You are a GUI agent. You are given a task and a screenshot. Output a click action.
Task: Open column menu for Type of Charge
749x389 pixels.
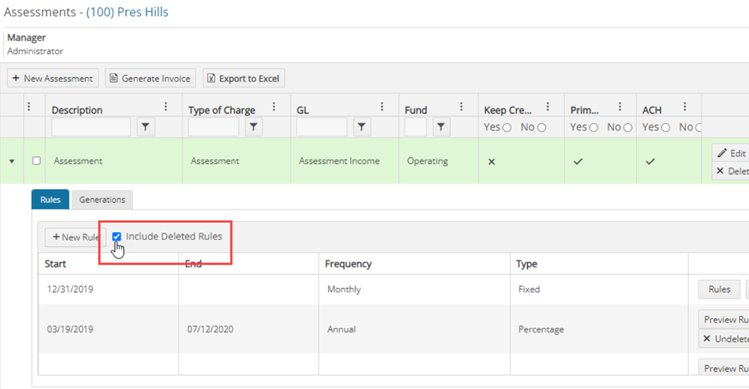[274, 107]
